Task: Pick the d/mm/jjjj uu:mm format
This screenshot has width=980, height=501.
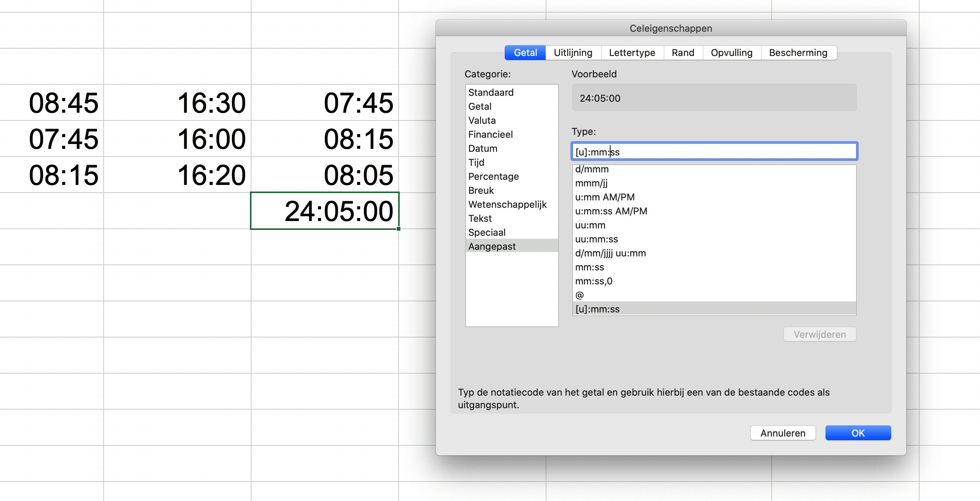Action: 611,253
